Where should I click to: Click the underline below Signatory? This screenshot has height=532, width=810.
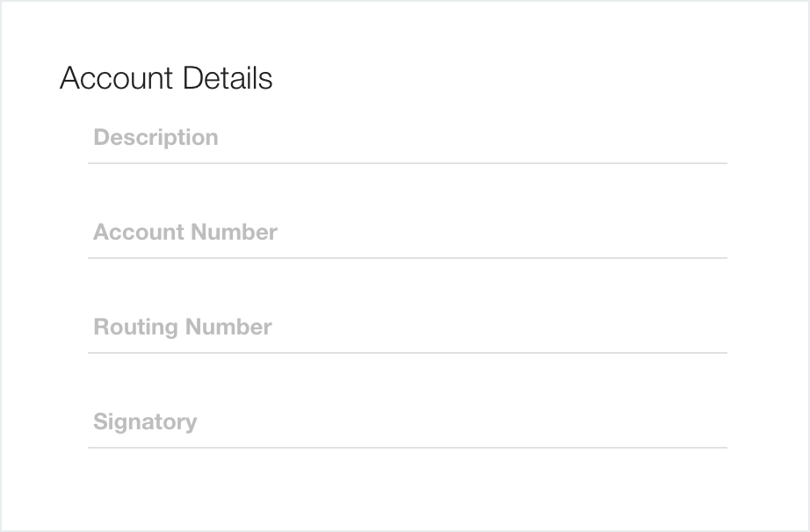408,448
